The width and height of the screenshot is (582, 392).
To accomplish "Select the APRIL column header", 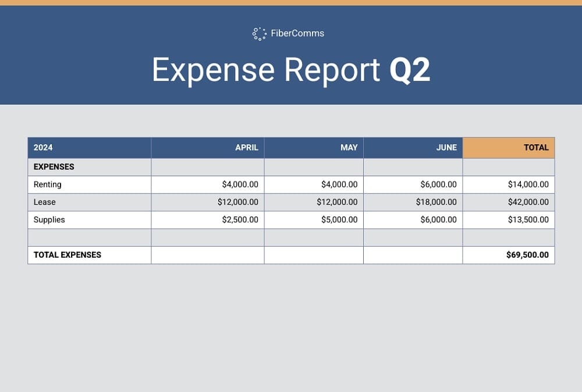I will coord(246,148).
